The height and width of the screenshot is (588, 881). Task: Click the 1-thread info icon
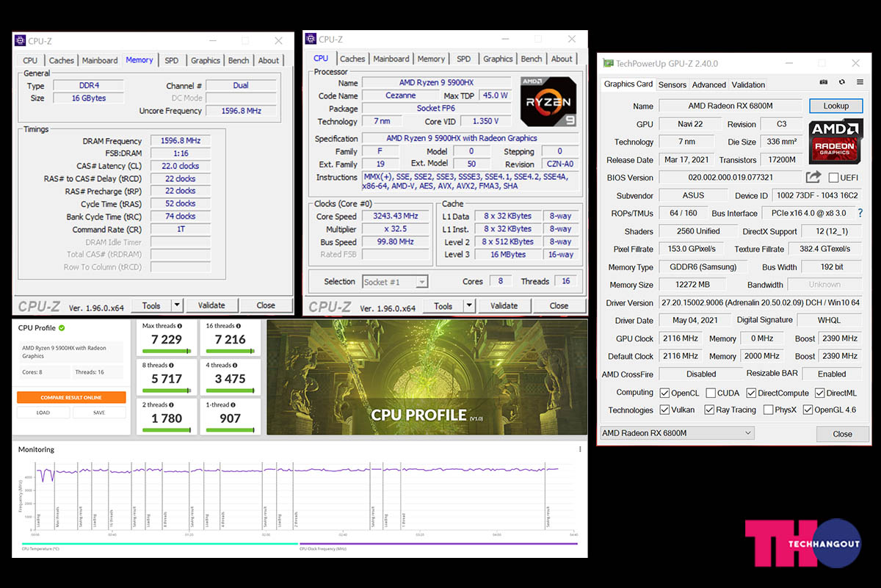pyautogui.click(x=233, y=404)
